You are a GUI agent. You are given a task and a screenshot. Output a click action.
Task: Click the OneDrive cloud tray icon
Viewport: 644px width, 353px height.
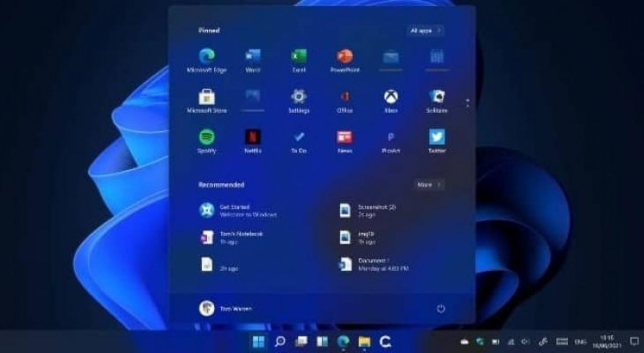pyautogui.click(x=464, y=342)
